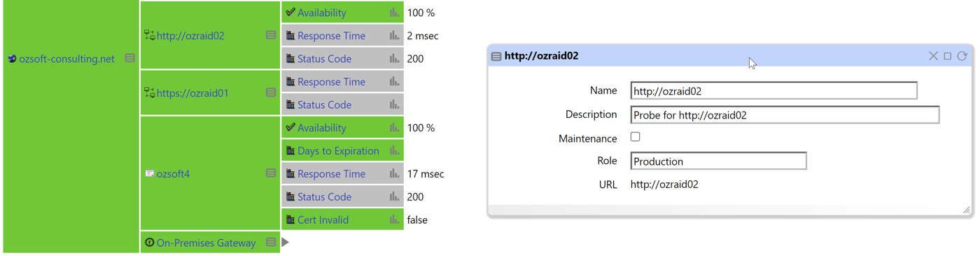Open the Days to Expiration link
The image size is (980, 256).
coord(338,151)
